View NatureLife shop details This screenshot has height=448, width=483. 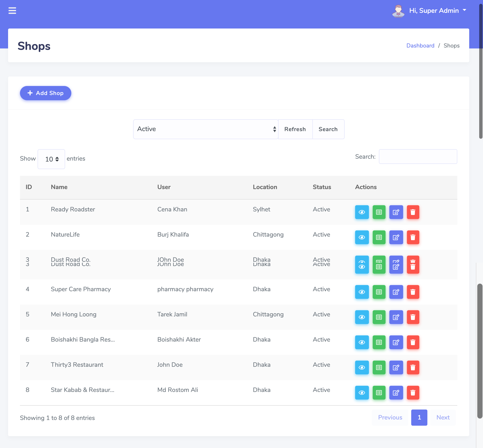(x=362, y=237)
